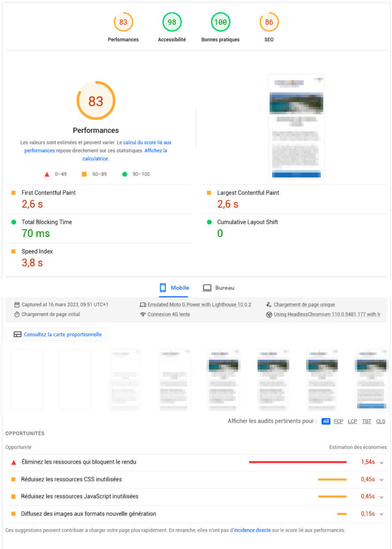Click the First Contentful Paint value 2,6 s
Screen dimensions: 392x549
[x=32, y=204]
